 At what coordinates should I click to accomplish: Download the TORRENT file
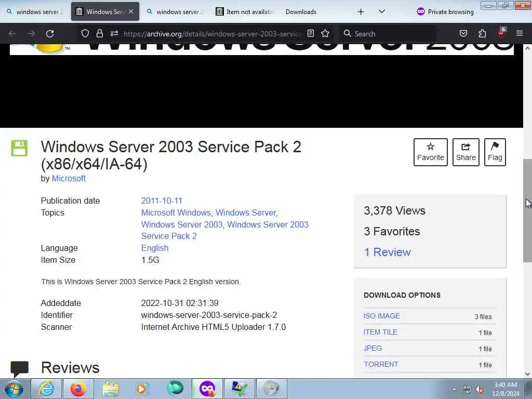point(381,364)
